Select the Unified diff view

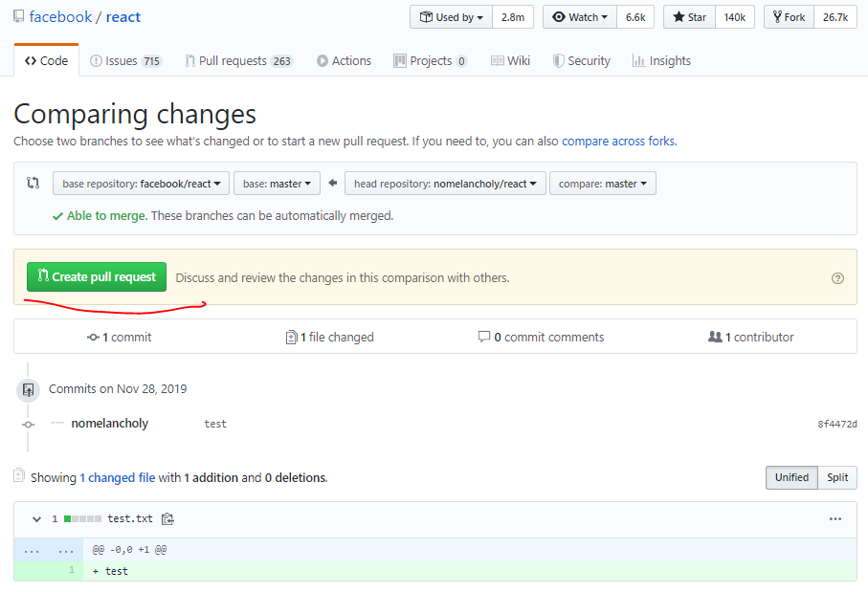tap(791, 477)
